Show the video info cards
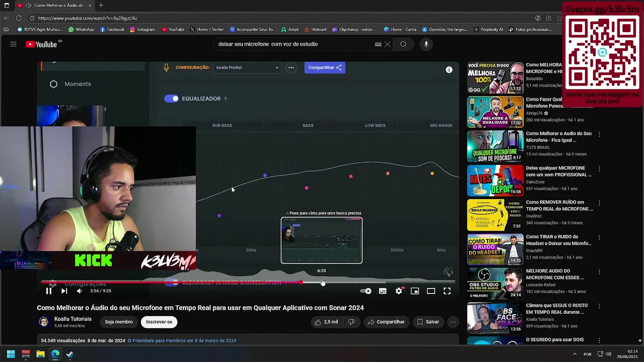Screen dimensions: 644x362 449,70
